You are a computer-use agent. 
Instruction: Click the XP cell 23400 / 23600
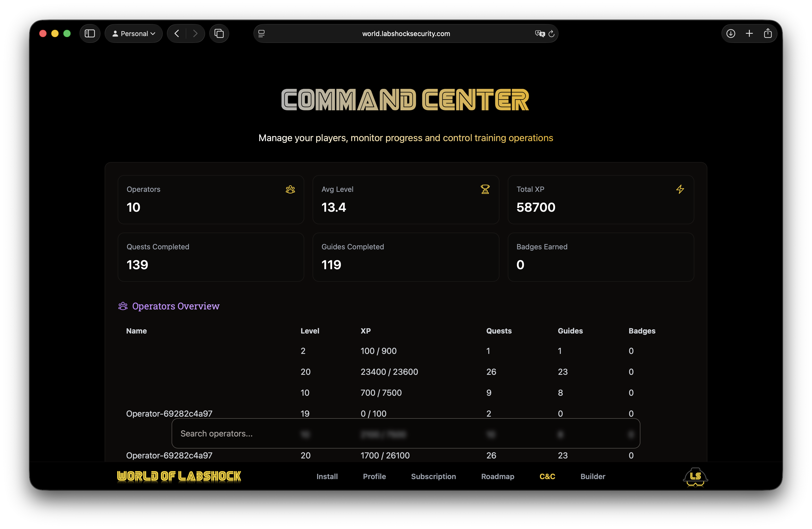pos(389,372)
